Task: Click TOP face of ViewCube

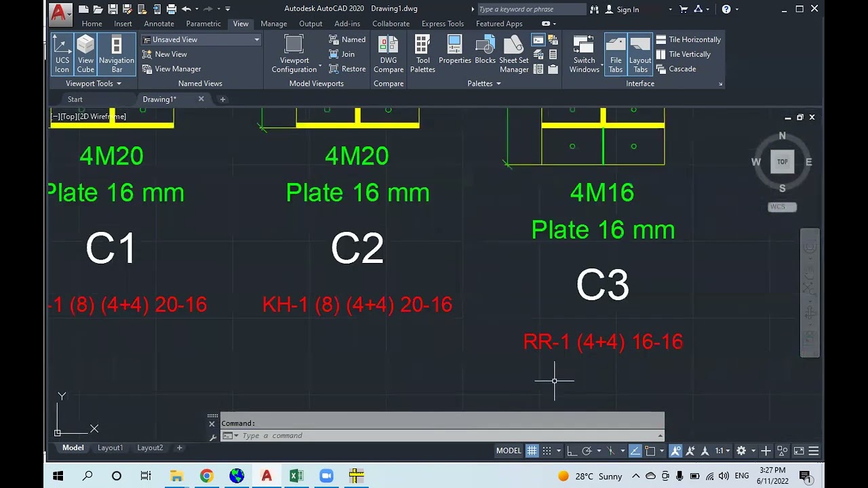Action: 782,162
